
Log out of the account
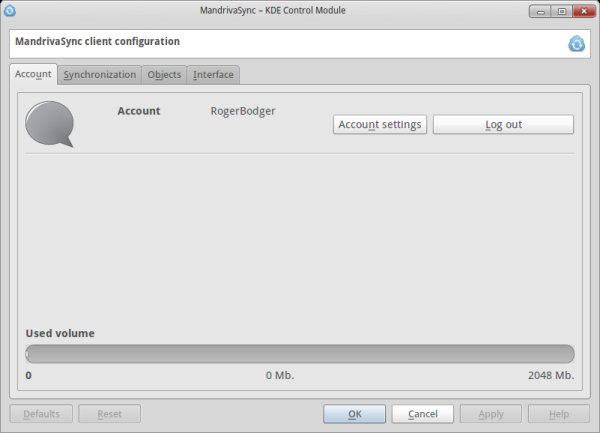point(503,124)
